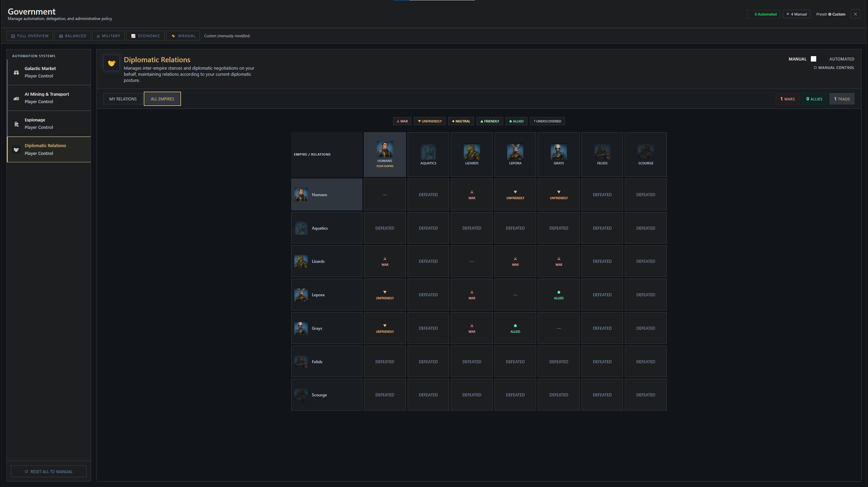Close the Government panel
Viewport: 868px width, 487px height.
855,14
